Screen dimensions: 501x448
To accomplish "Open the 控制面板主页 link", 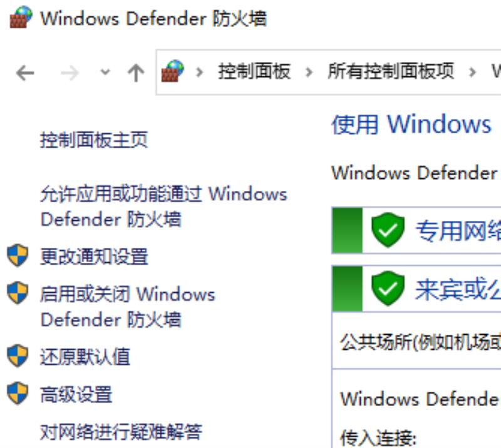I will coord(94,140).
